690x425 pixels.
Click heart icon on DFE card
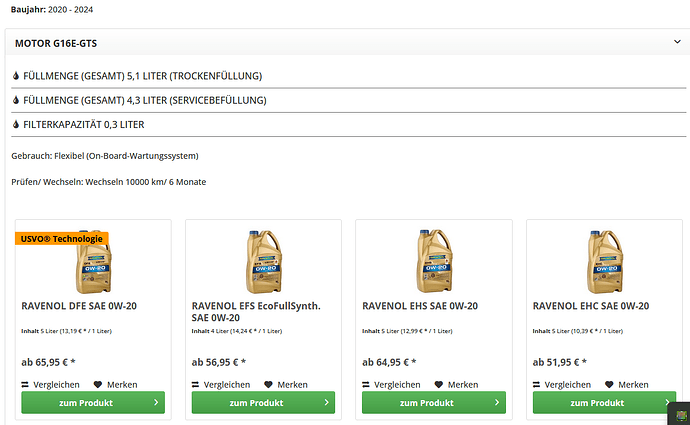pos(98,385)
